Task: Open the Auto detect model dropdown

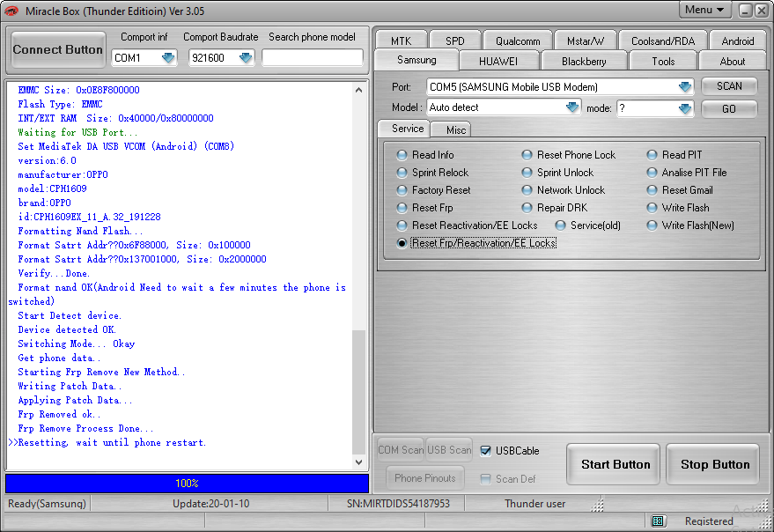Action: pos(572,107)
